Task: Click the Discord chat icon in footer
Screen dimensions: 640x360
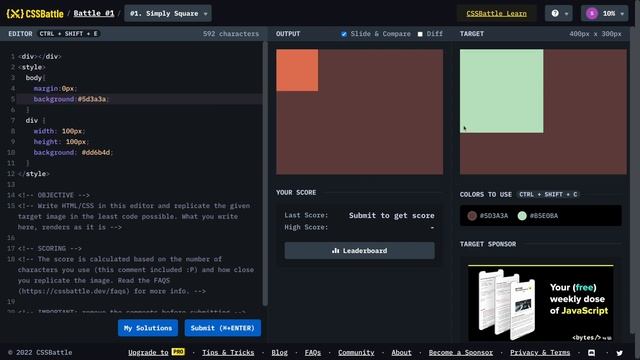Action: point(591,353)
